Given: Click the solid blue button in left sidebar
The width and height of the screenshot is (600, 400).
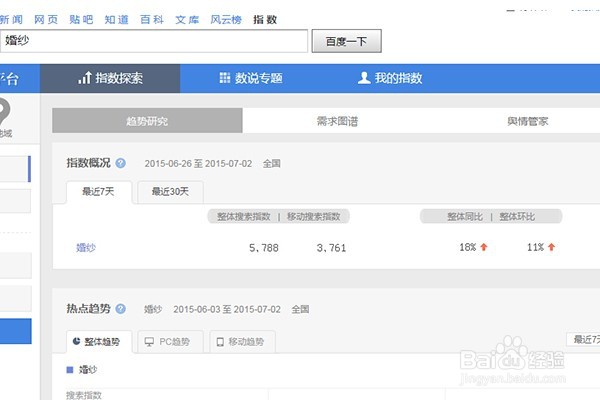Looking at the screenshot, I should [x=16, y=331].
